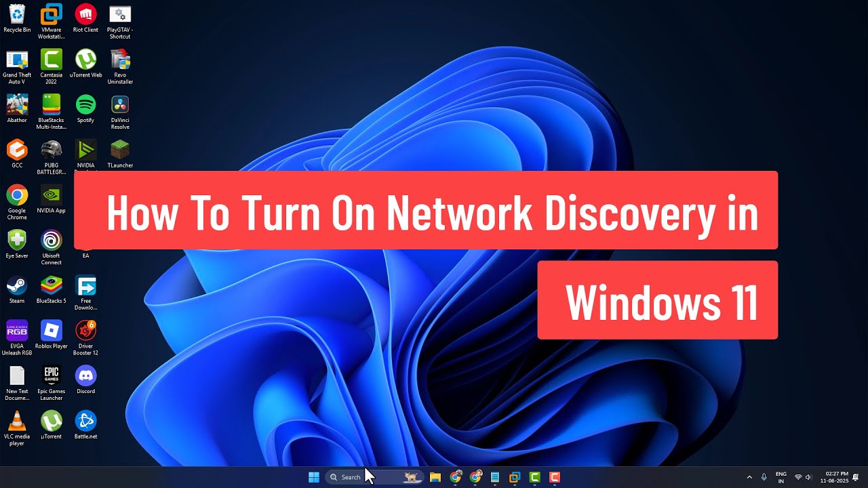Open the clock showing 02:27 PM
This screenshot has height=488, width=868.
[x=834, y=477]
